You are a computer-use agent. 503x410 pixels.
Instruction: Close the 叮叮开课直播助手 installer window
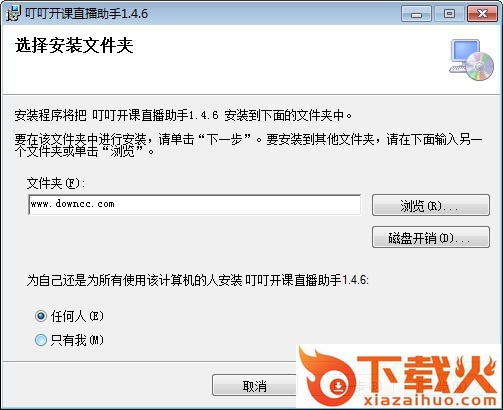pos(482,14)
